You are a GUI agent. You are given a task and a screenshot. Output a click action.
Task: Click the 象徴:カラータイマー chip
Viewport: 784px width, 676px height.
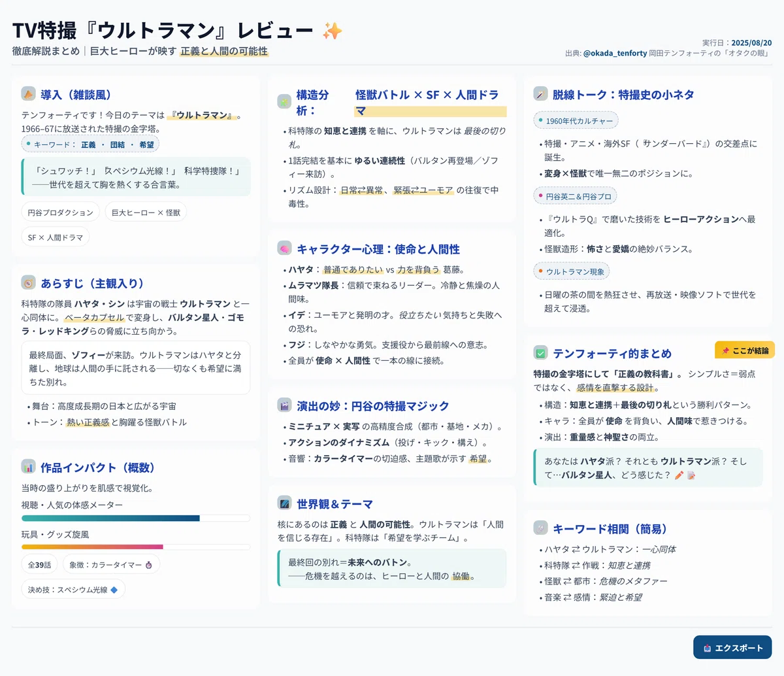coord(111,565)
